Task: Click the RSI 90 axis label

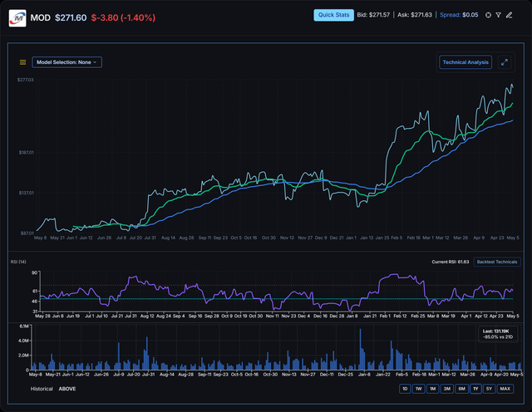Action: point(35,272)
